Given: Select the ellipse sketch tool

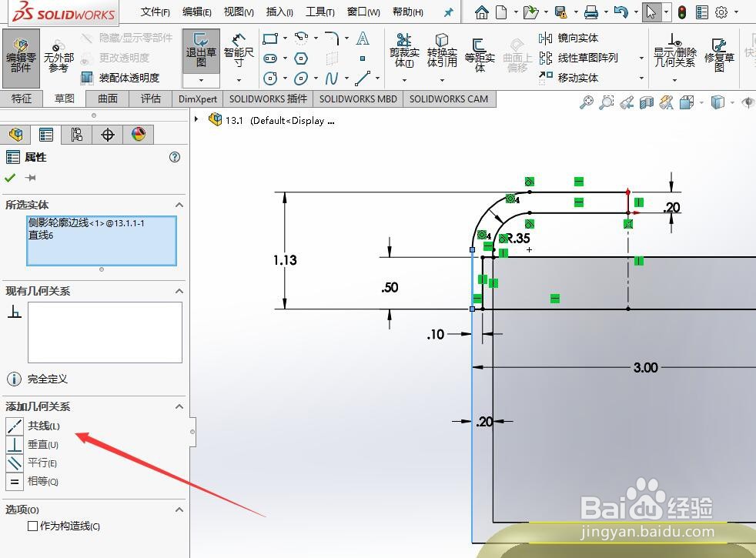Looking at the screenshot, I should point(301,78).
